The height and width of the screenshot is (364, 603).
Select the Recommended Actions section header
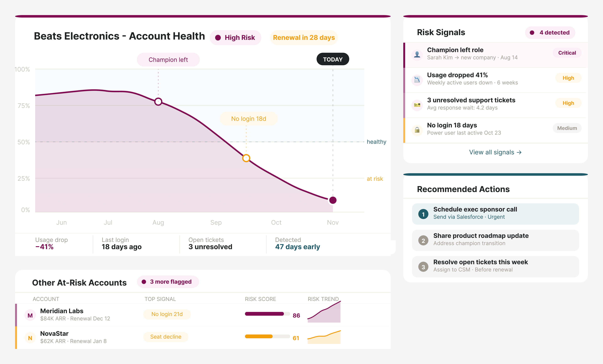[463, 189]
